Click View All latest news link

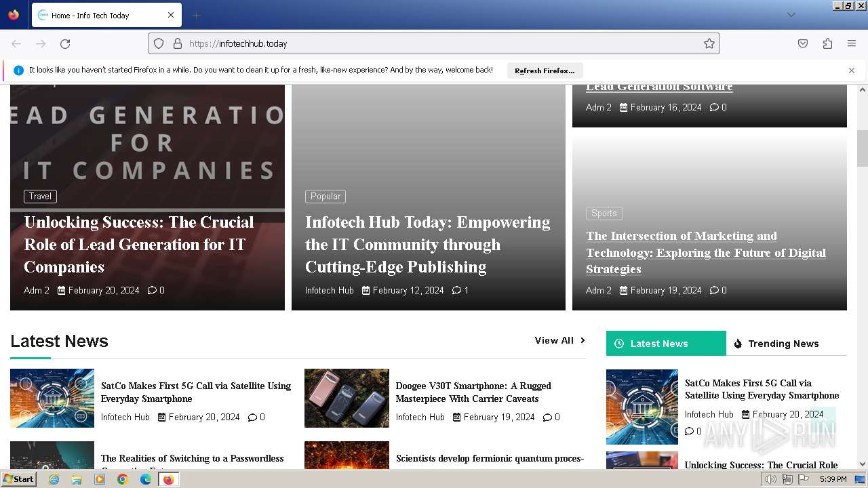(x=559, y=340)
